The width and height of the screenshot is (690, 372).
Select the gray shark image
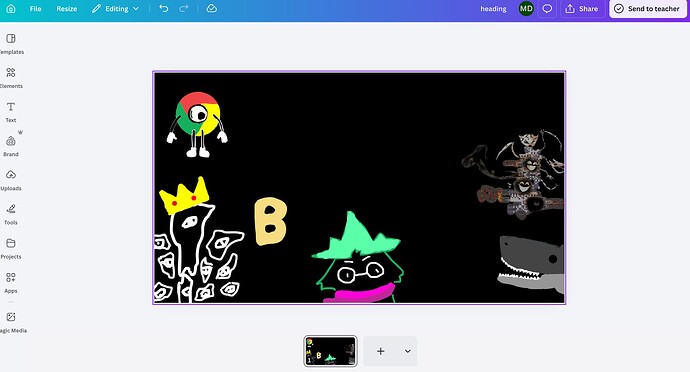pos(531,264)
